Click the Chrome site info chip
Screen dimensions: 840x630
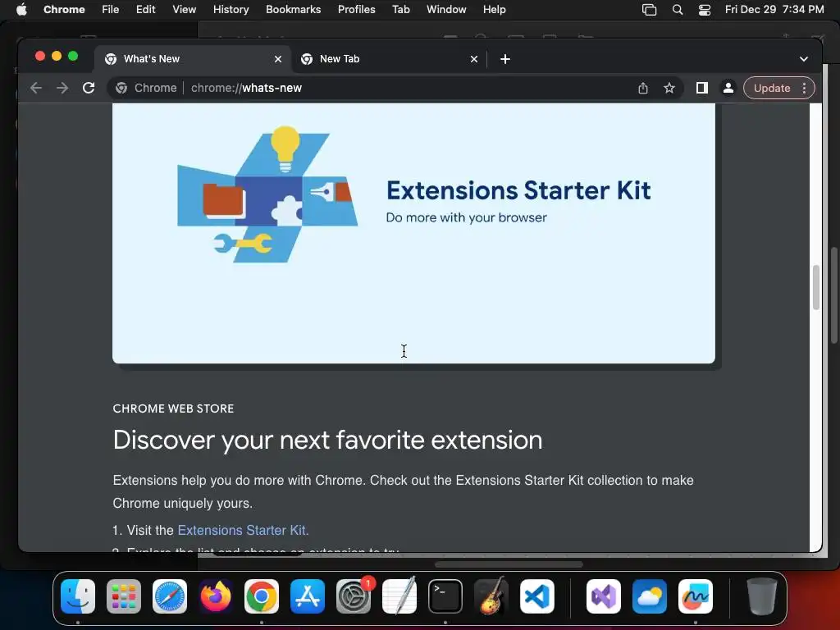tap(146, 88)
